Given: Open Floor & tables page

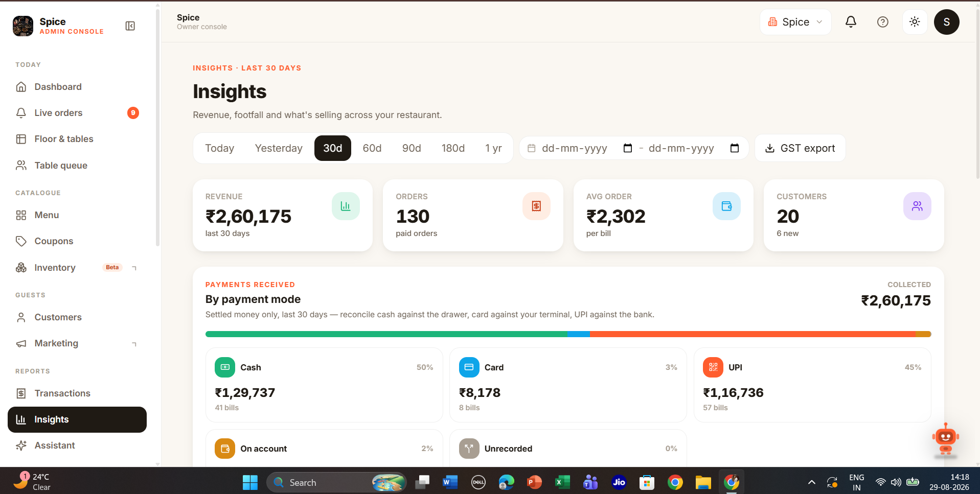Looking at the screenshot, I should coord(77,139).
